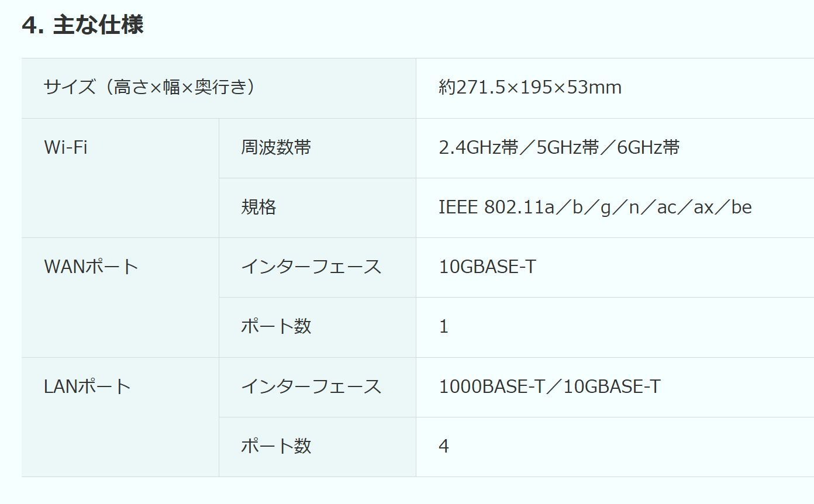Viewport: 814px width, 504px height.
Task: Click the IEEE 802.11a／b／g／n／ac／ax／be value
Action: coord(595,207)
